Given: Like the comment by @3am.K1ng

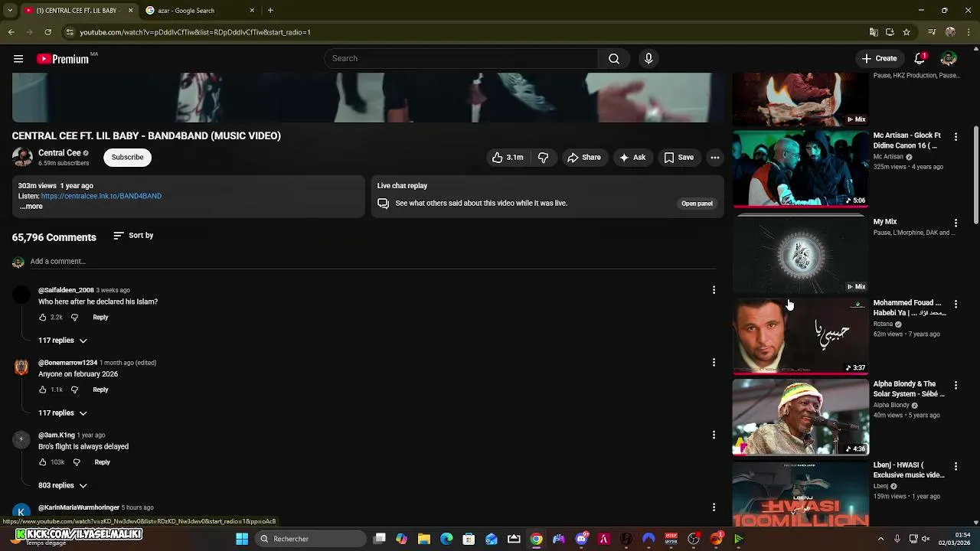Looking at the screenshot, I should pyautogui.click(x=43, y=463).
